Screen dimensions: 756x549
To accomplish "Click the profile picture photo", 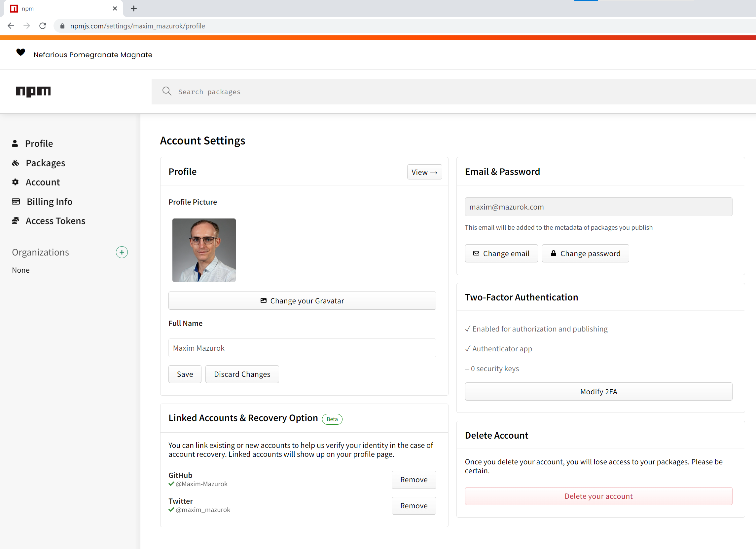I will (x=204, y=250).
